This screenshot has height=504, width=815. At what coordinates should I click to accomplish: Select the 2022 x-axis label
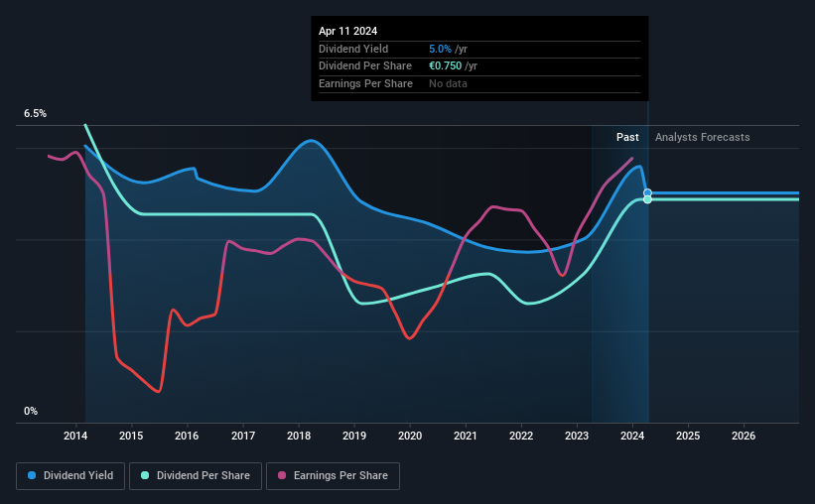point(521,436)
